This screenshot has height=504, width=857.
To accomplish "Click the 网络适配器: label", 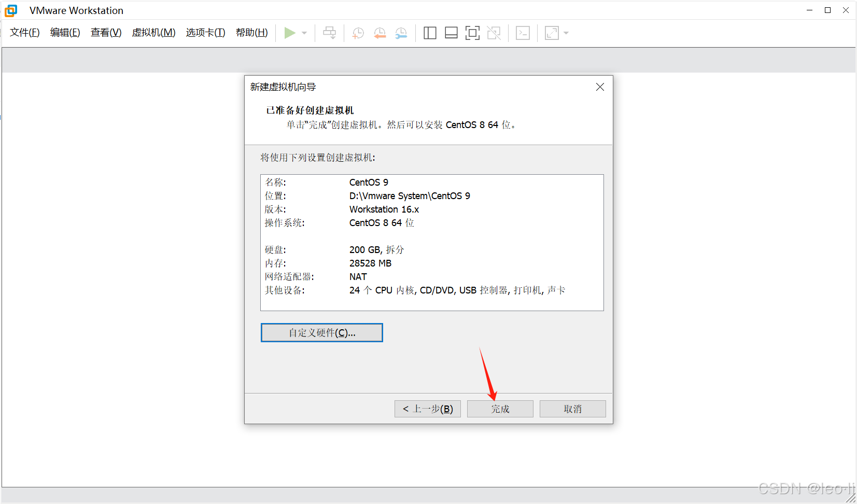I will point(289,277).
